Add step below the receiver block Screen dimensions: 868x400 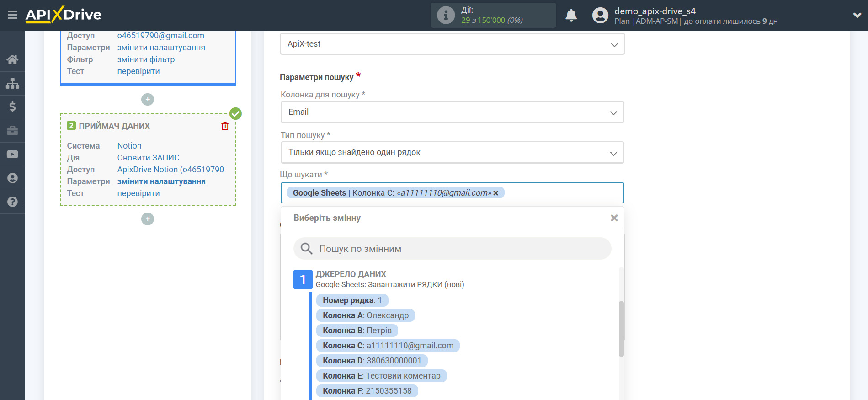point(148,219)
